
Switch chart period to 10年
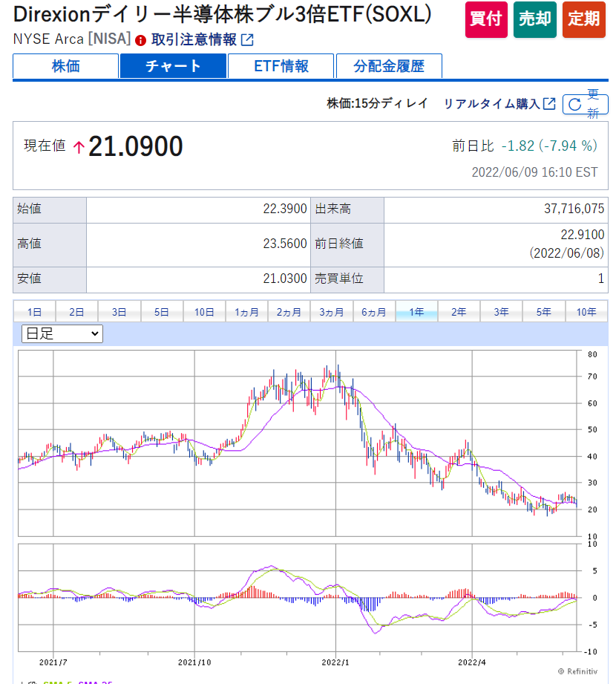click(x=586, y=313)
